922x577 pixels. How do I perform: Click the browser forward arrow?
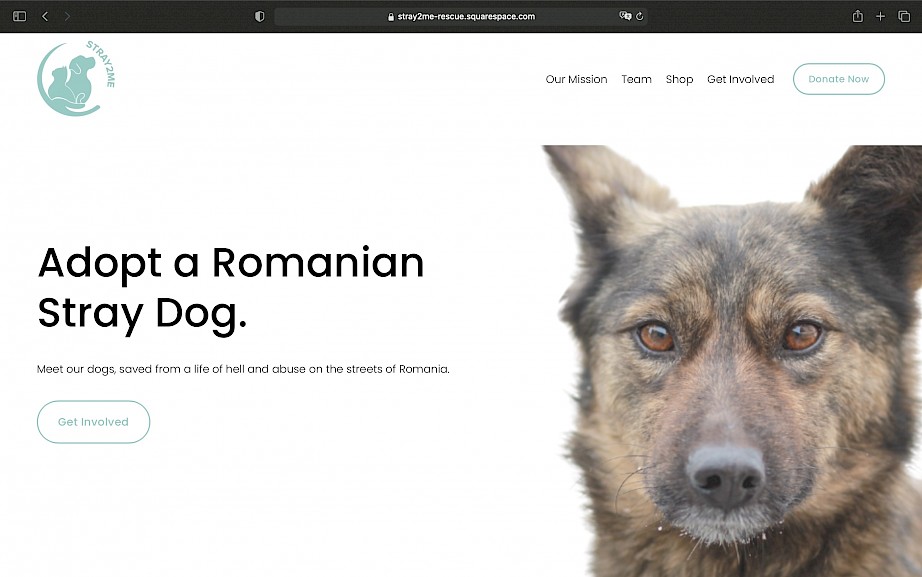[x=67, y=16]
